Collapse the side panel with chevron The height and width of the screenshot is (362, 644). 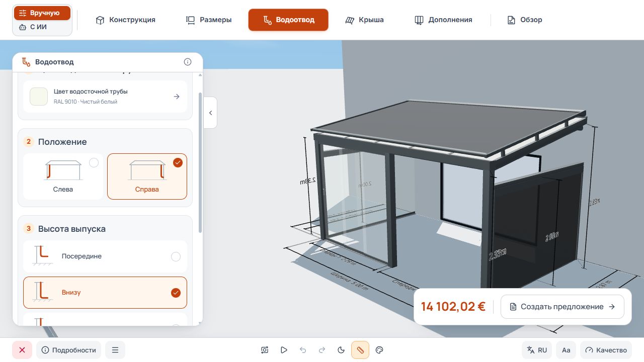[x=210, y=113]
